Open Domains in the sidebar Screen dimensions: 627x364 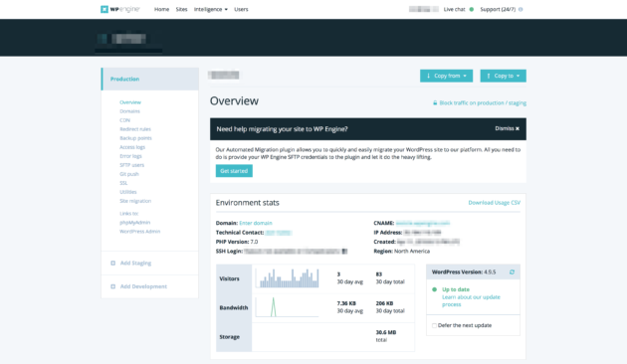point(129,111)
